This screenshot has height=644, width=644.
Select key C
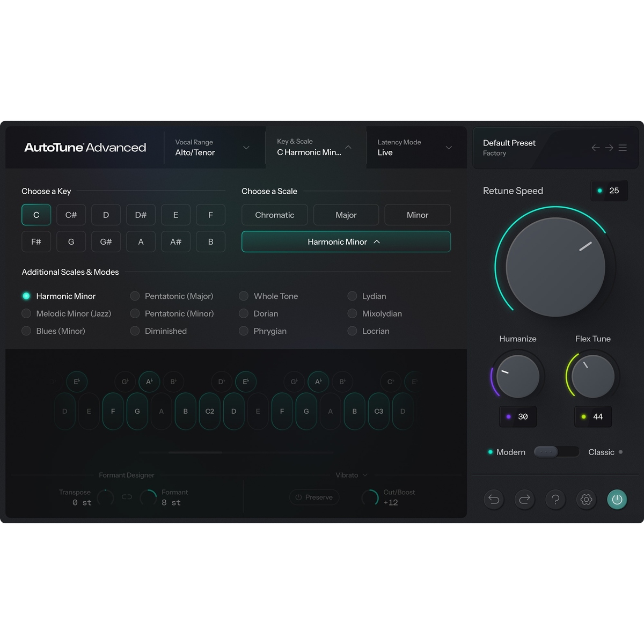pos(36,215)
